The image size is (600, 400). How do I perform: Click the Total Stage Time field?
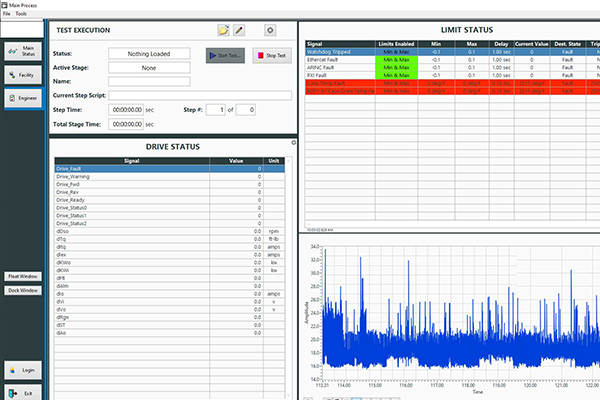point(126,124)
